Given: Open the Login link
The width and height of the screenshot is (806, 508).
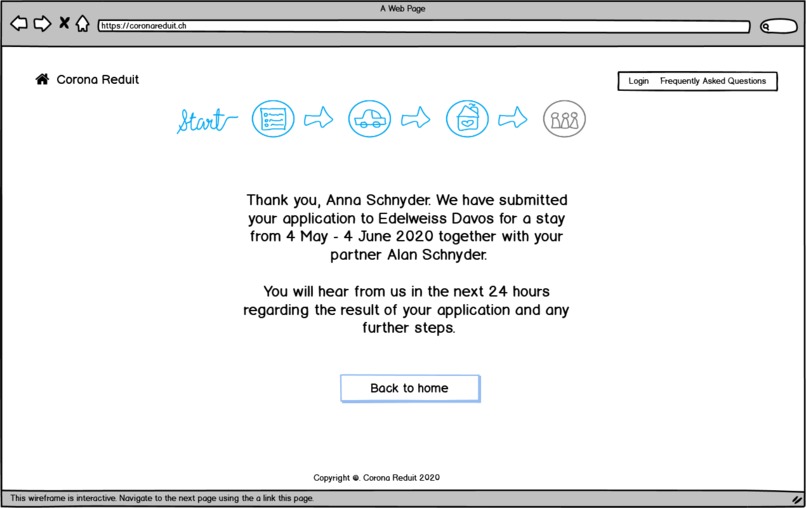Looking at the screenshot, I should coord(638,81).
